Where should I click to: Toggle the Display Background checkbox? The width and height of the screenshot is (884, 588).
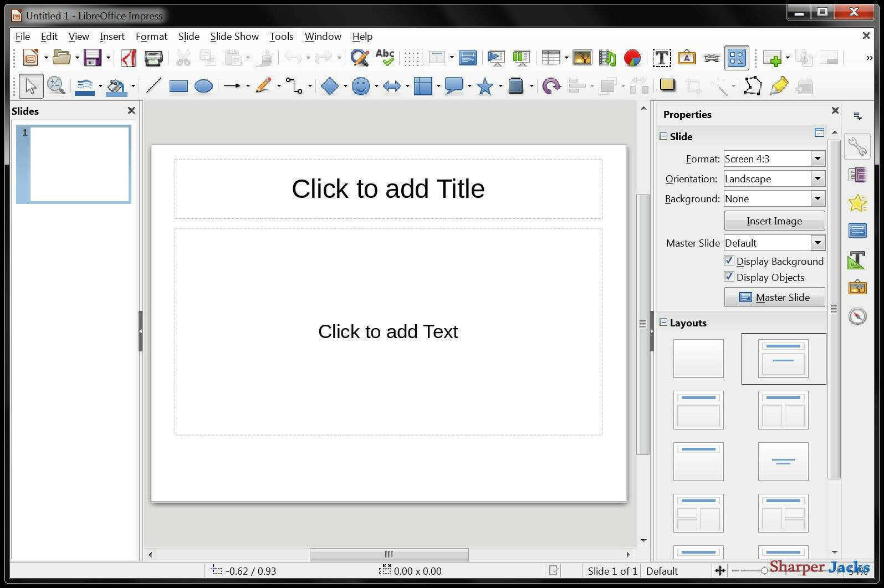click(x=729, y=260)
